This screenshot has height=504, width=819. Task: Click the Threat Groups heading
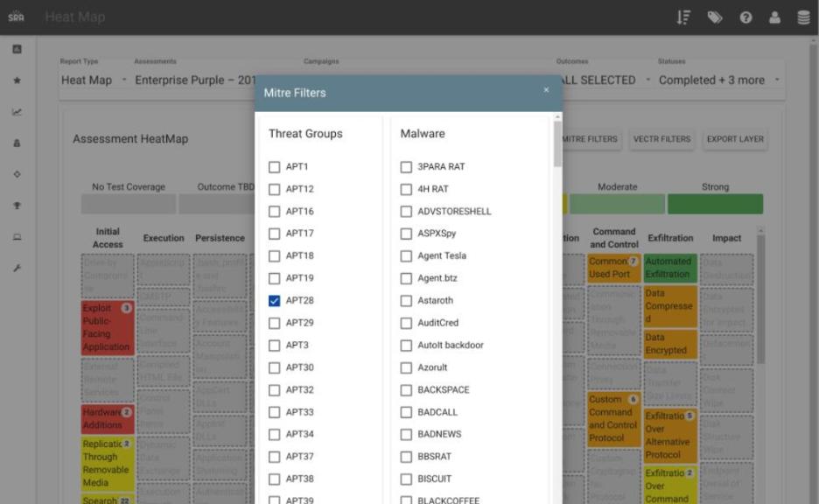coord(305,134)
